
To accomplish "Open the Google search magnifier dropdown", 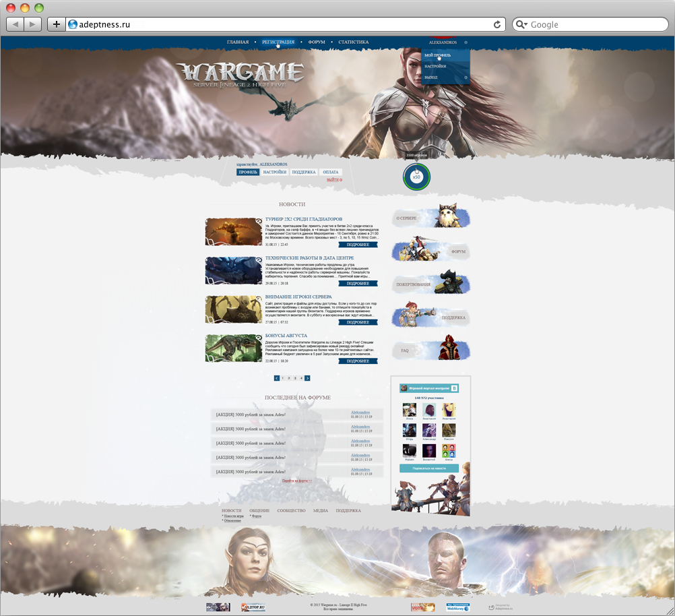I will coord(521,24).
